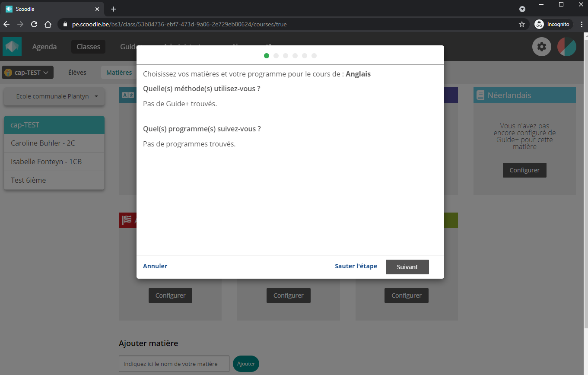Open the settings gear icon
This screenshot has width=588, height=375.
541,47
